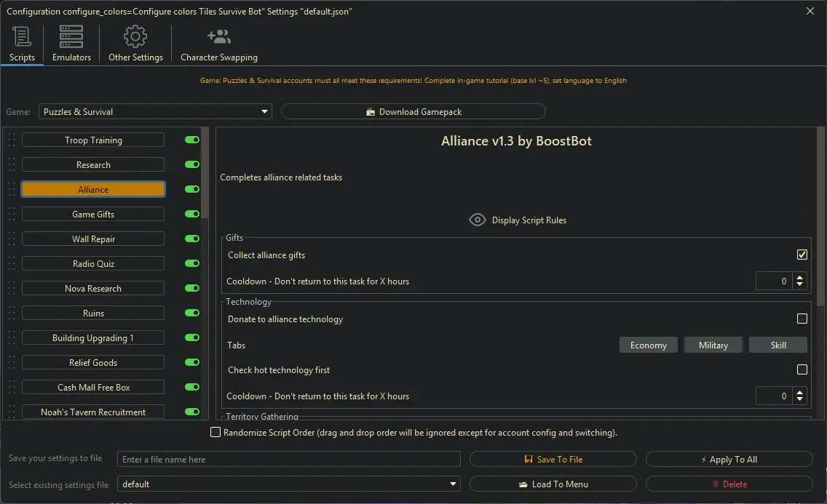Image resolution: width=827 pixels, height=504 pixels.
Task: Uncheck Collect alliance gifts
Action: pyautogui.click(x=802, y=255)
